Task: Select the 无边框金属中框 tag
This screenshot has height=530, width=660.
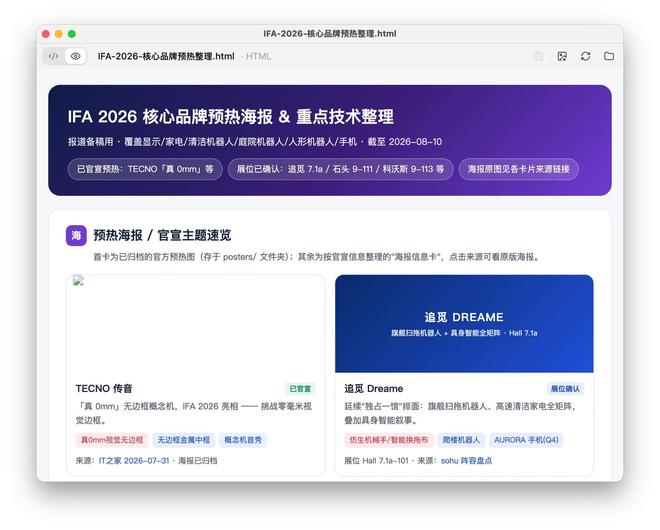Action: click(x=184, y=440)
